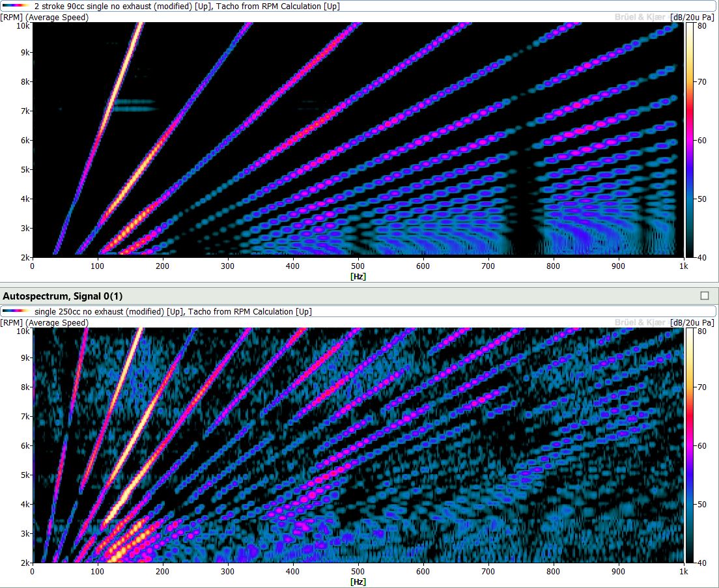The height and width of the screenshot is (588, 719).
Task: Click the Brüel & Kjær watermark on the bottom plot
Action: point(640,323)
